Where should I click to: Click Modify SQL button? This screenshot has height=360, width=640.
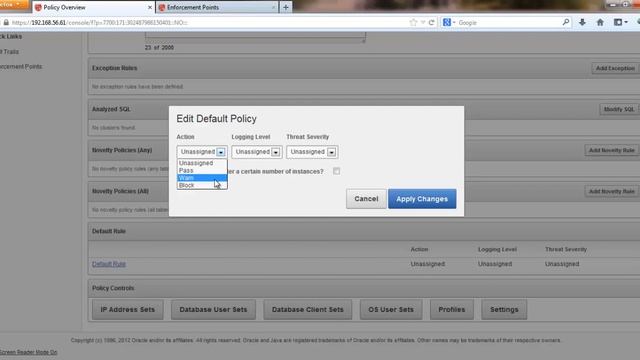tap(619, 109)
